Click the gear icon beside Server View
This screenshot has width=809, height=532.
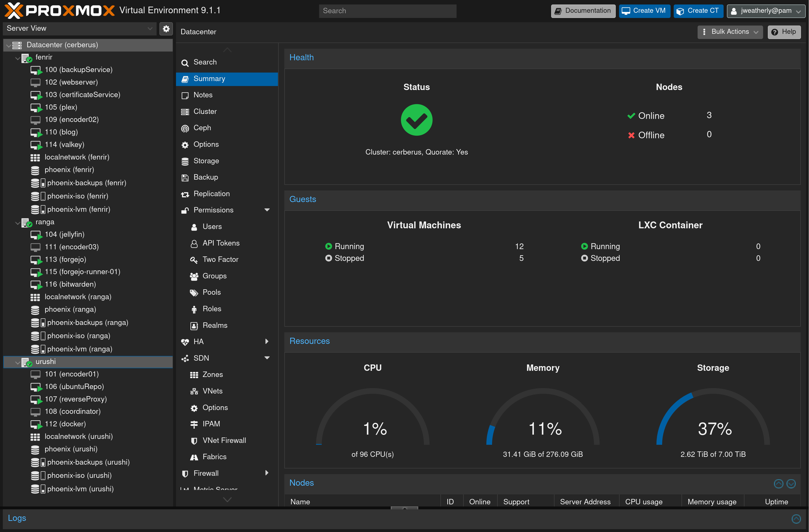pyautogui.click(x=166, y=29)
